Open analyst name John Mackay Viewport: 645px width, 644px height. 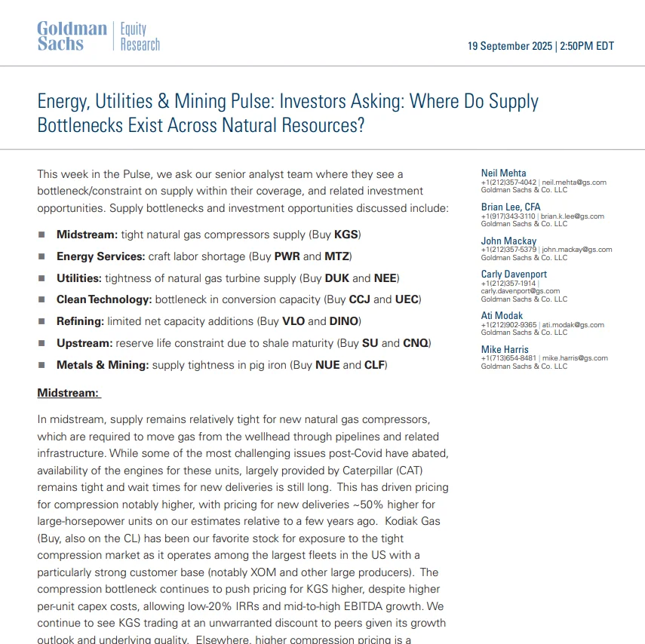[x=509, y=241]
